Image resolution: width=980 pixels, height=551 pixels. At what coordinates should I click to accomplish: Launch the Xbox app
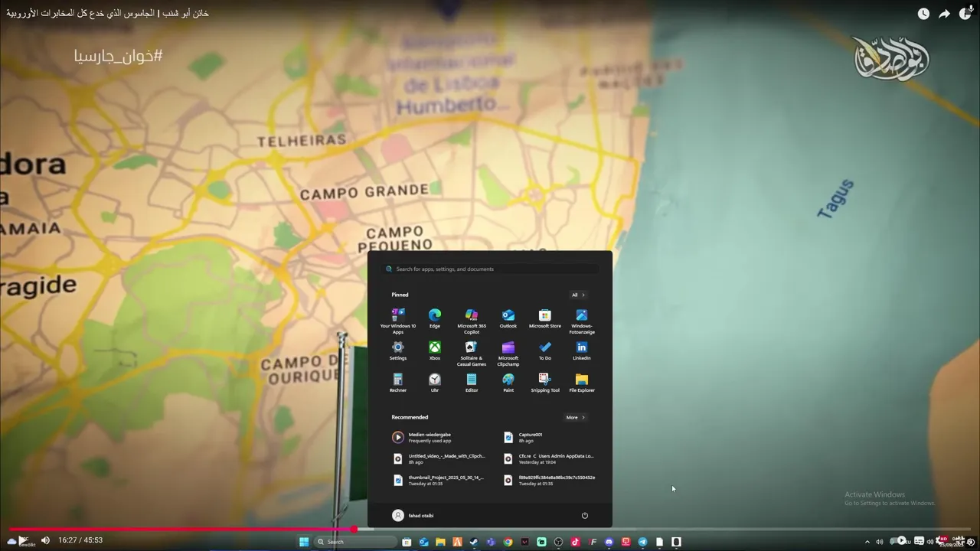point(435,350)
